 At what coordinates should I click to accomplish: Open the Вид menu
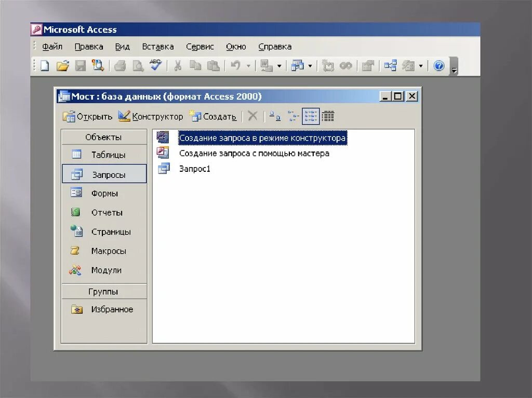[123, 47]
